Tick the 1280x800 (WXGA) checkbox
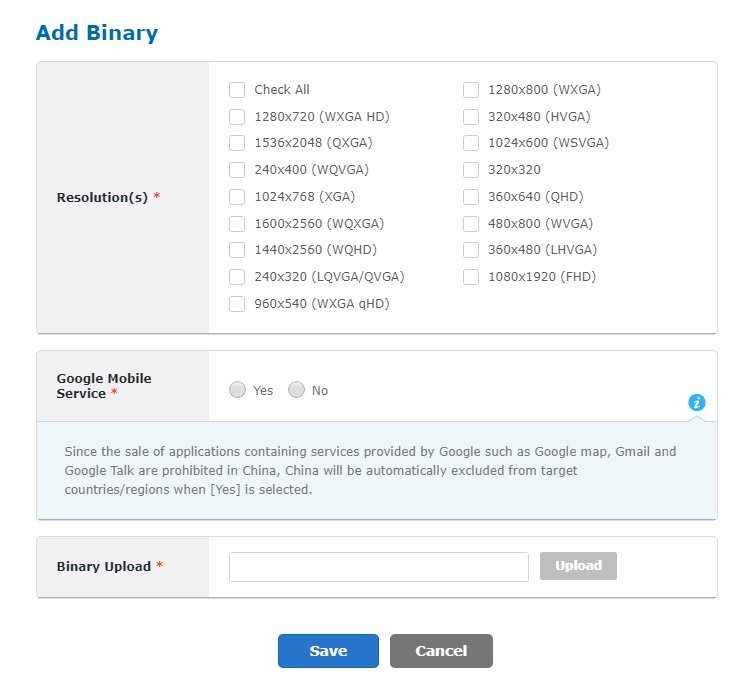746x693 pixels. pyautogui.click(x=471, y=90)
